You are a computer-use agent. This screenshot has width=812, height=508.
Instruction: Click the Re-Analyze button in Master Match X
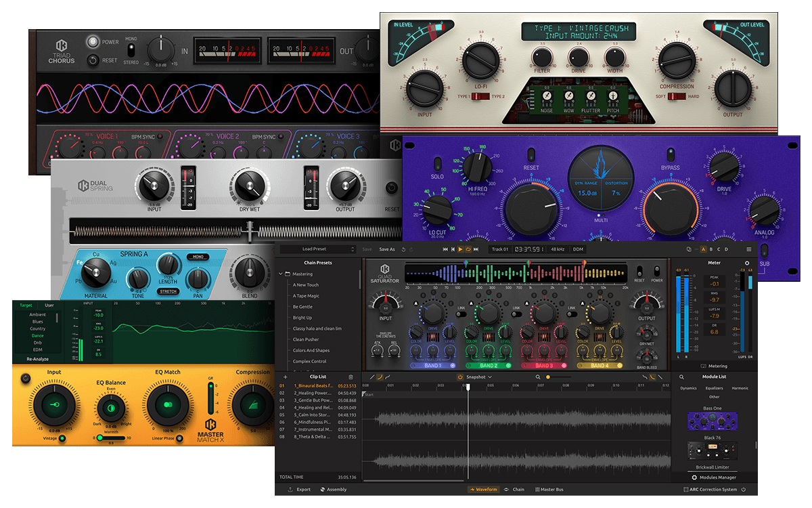(x=39, y=358)
